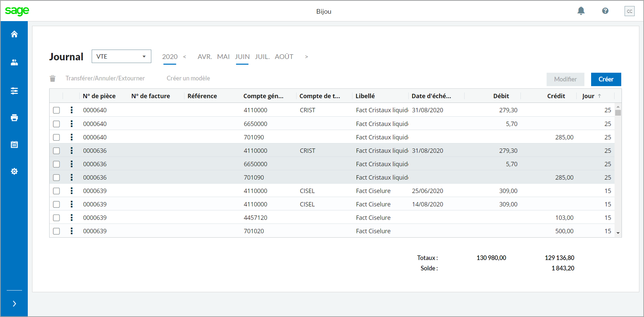
Task: Switch to AOÛT month tab
Action: coord(284,57)
